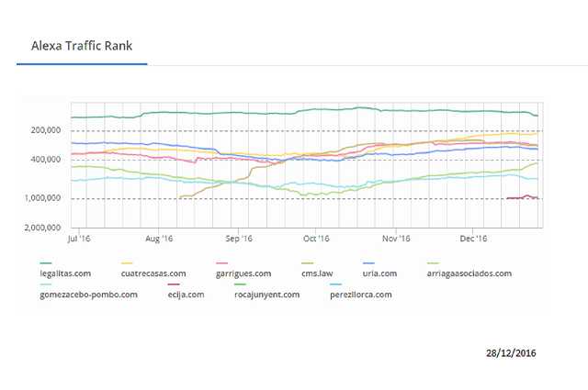The width and height of the screenshot is (588, 390).
Task: Click the gomezacebo-pombo.com legend label
Action: [x=88, y=295]
